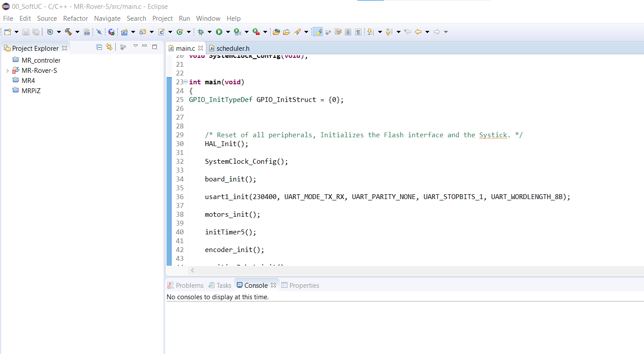Click the New Class green C icon
644x354 pixels.
180,32
